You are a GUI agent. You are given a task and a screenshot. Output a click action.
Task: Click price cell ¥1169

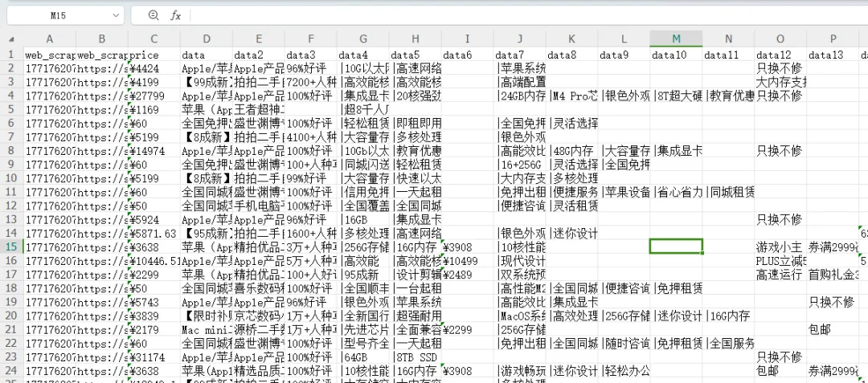[154, 109]
